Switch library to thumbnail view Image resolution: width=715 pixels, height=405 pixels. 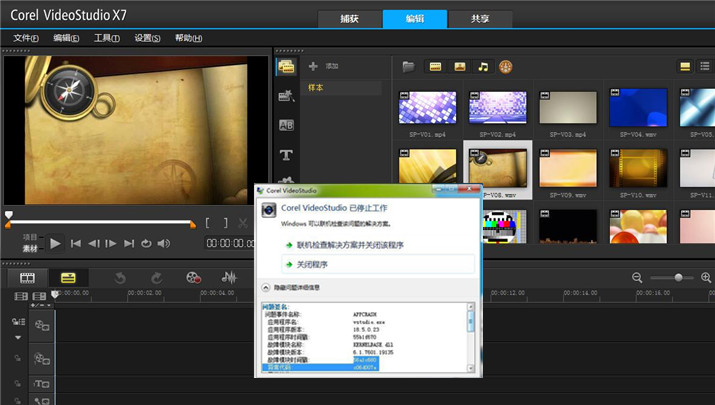[685, 67]
